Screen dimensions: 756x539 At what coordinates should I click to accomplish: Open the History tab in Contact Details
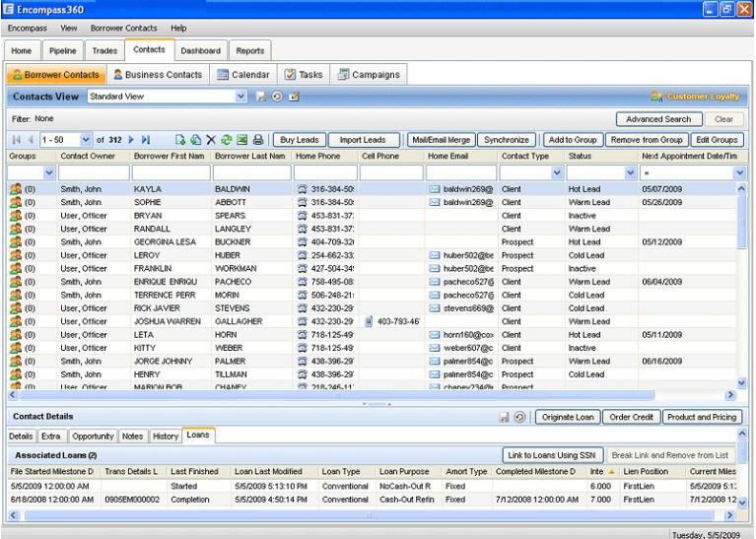(x=166, y=437)
